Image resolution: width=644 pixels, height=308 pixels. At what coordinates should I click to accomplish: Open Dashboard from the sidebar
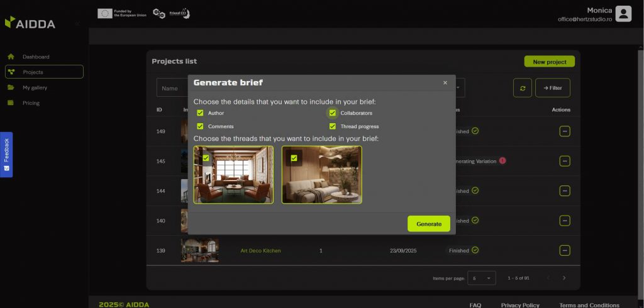click(36, 57)
